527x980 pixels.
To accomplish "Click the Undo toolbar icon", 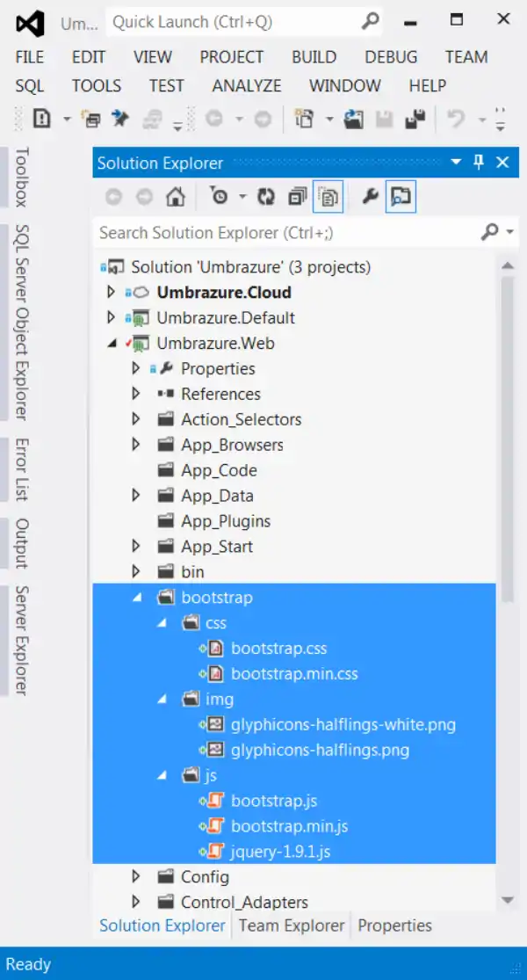I will [x=457, y=118].
